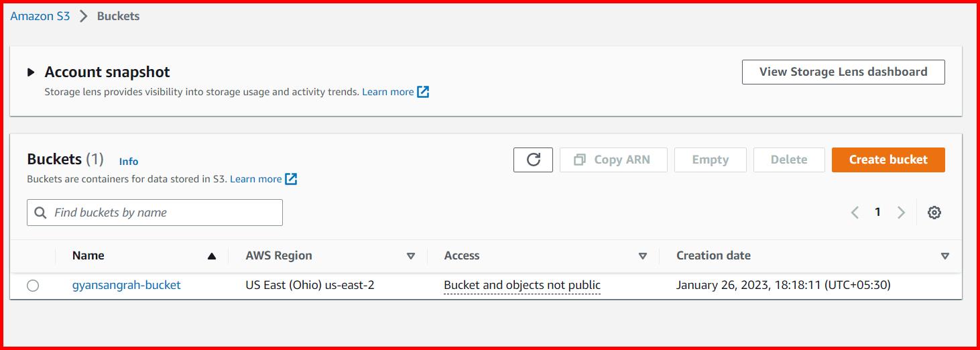Open Learn more link for Storage lens
The width and height of the screenshot is (980, 350).
click(x=388, y=92)
